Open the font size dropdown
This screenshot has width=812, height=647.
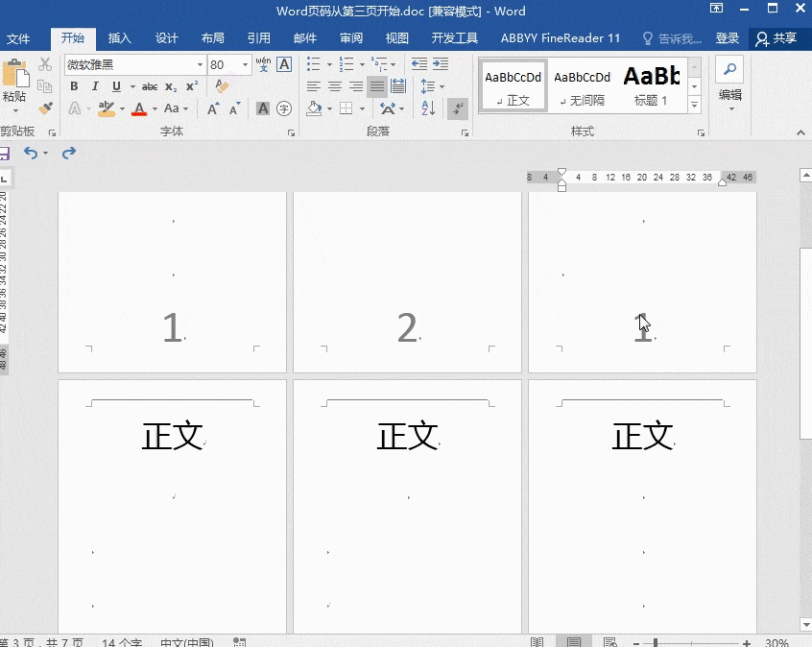(246, 65)
